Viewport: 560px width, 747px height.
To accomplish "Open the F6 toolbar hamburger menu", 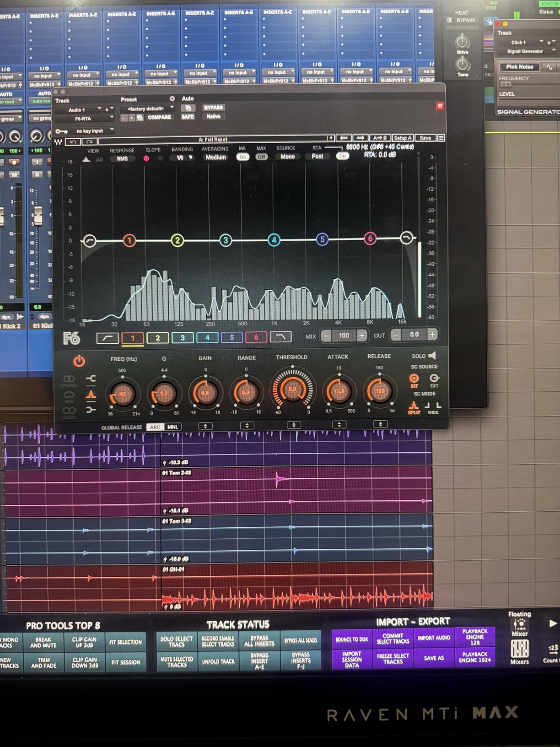I will 441,138.
